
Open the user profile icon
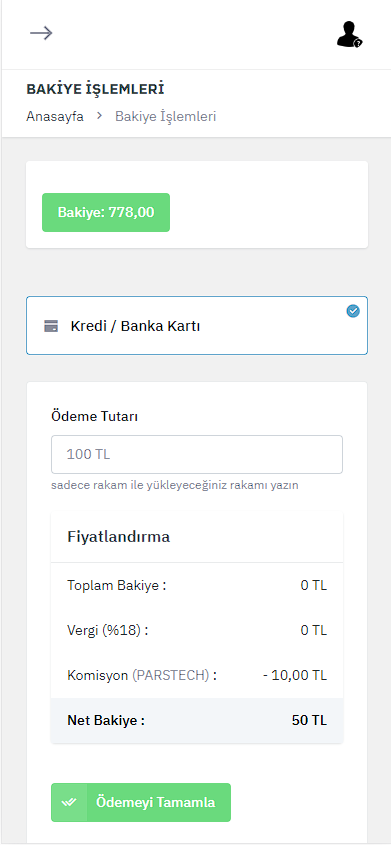click(349, 34)
